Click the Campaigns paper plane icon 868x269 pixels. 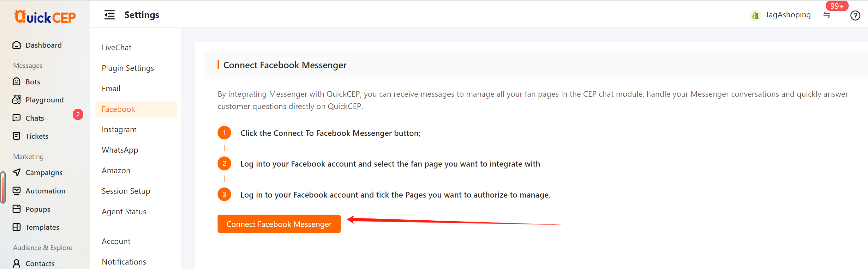click(16, 173)
